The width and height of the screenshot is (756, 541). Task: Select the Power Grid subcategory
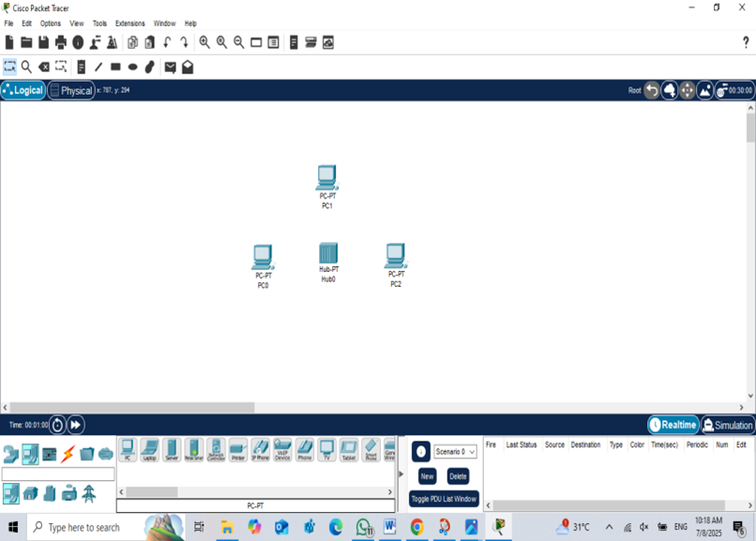click(89, 494)
